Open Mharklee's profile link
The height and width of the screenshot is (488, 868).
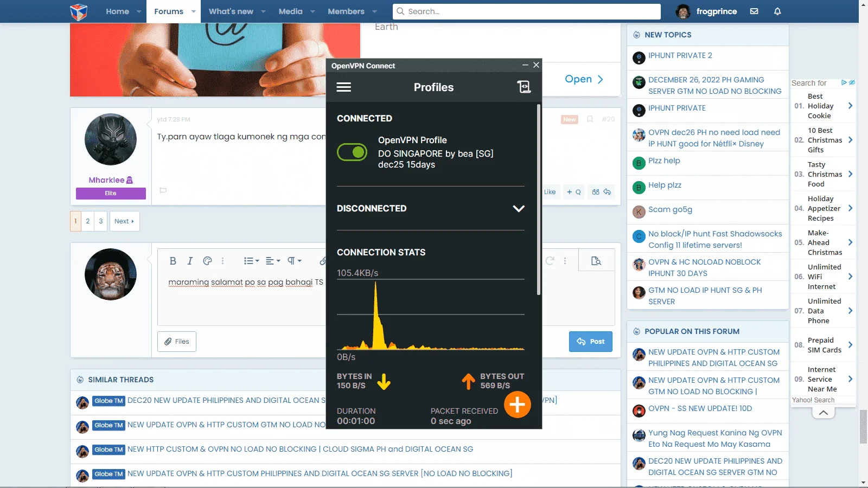[107, 180]
